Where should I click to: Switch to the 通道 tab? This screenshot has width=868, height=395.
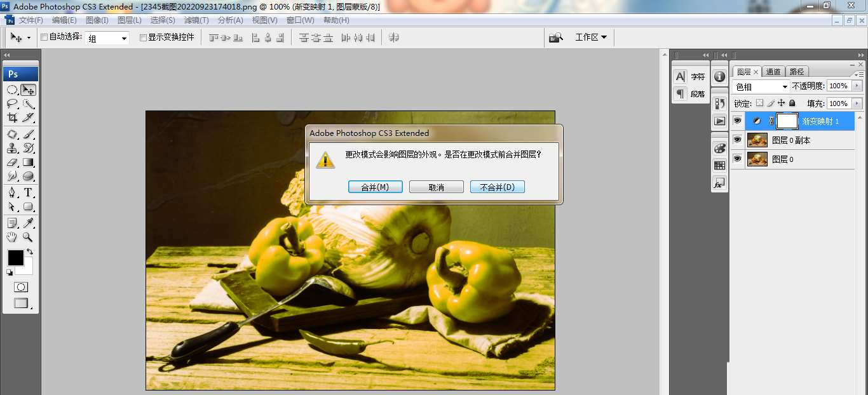(x=773, y=72)
